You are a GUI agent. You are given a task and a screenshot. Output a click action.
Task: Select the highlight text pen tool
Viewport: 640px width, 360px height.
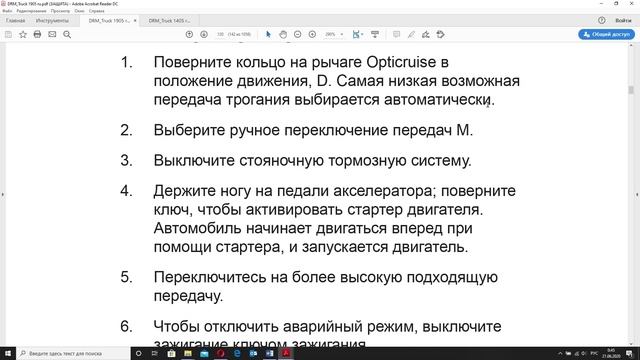[x=411, y=35]
